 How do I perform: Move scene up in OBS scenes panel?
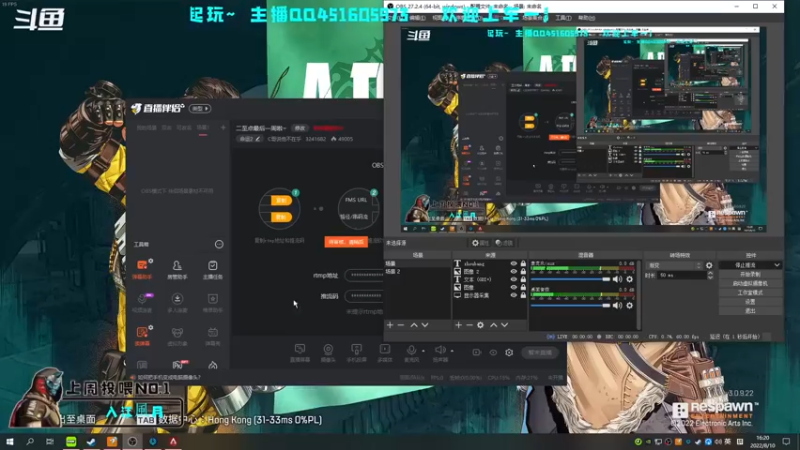[414, 325]
